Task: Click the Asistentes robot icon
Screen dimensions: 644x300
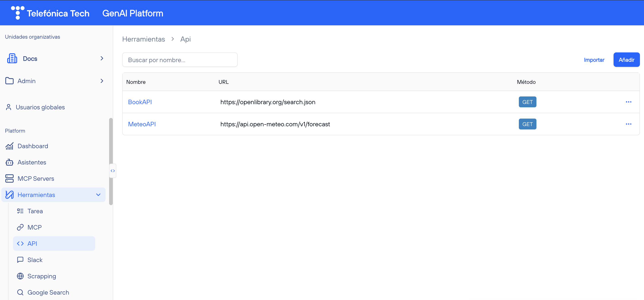Action: pos(9,162)
